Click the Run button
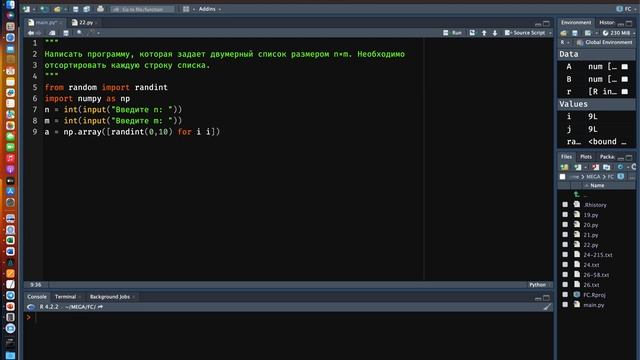640x360 pixels. 453,33
